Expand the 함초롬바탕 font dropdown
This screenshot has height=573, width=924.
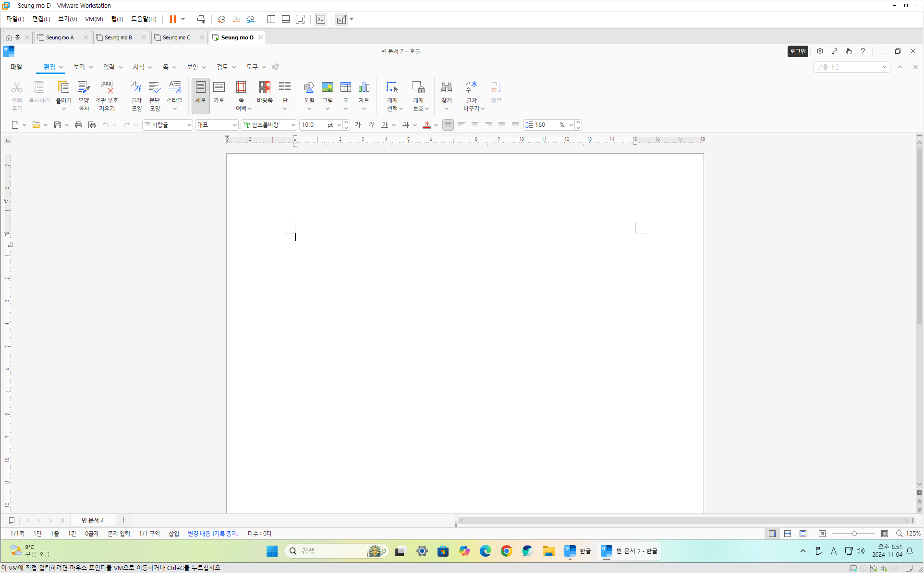point(293,125)
